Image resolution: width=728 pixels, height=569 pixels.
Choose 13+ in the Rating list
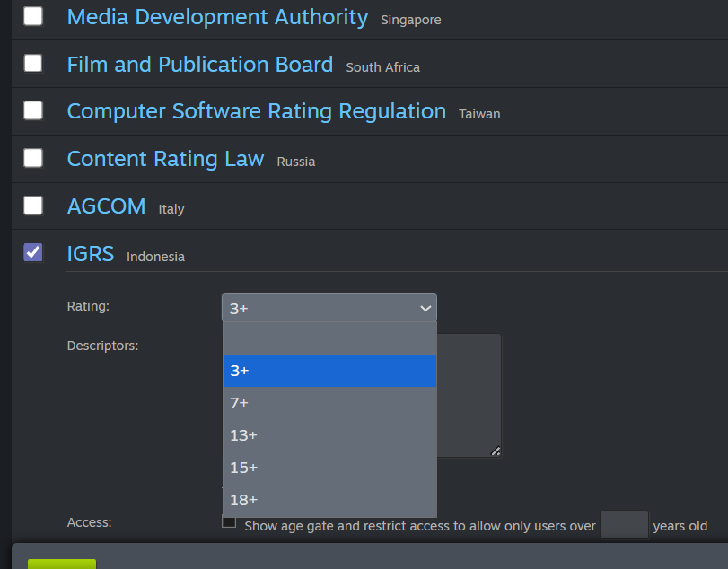[x=329, y=435]
